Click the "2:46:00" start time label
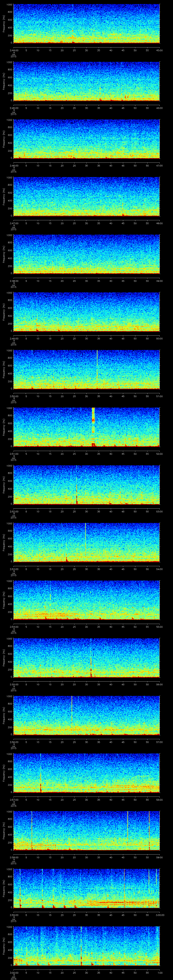 (x=14, y=166)
